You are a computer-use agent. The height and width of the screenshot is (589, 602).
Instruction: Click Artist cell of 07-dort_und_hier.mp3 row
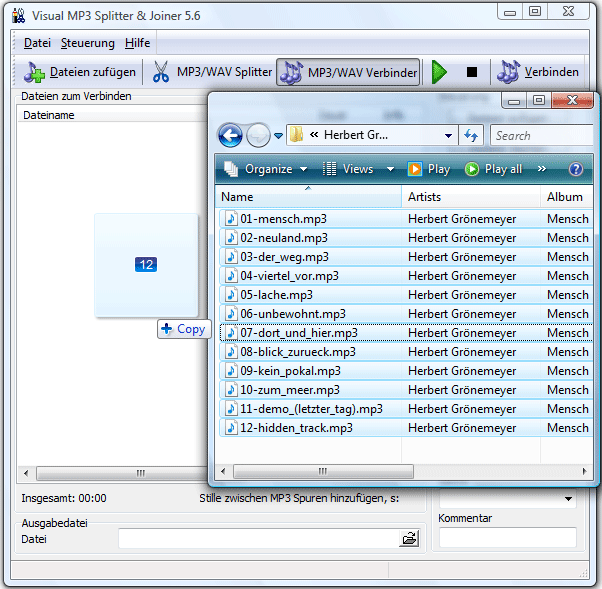tap(462, 333)
